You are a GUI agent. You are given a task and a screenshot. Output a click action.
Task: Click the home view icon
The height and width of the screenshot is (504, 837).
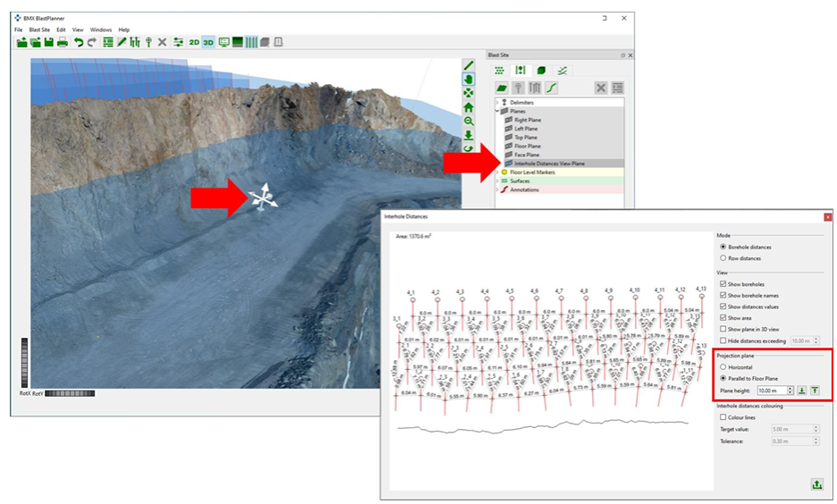point(469,107)
